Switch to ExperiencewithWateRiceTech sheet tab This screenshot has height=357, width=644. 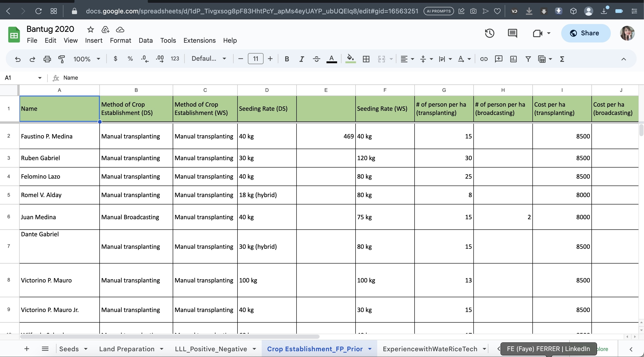pyautogui.click(x=430, y=349)
